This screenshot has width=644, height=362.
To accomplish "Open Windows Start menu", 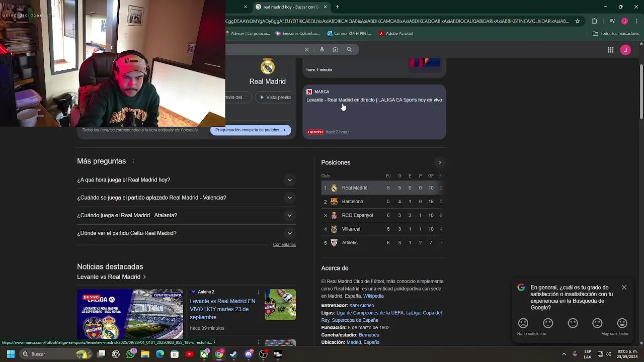I will [11, 354].
